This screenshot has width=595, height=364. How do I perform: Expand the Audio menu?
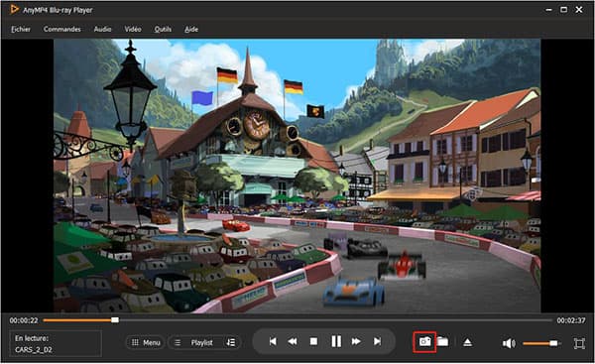pyautogui.click(x=102, y=29)
